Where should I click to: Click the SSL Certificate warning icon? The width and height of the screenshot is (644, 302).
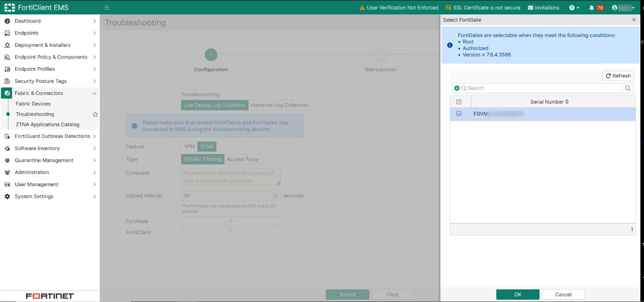pyautogui.click(x=448, y=8)
